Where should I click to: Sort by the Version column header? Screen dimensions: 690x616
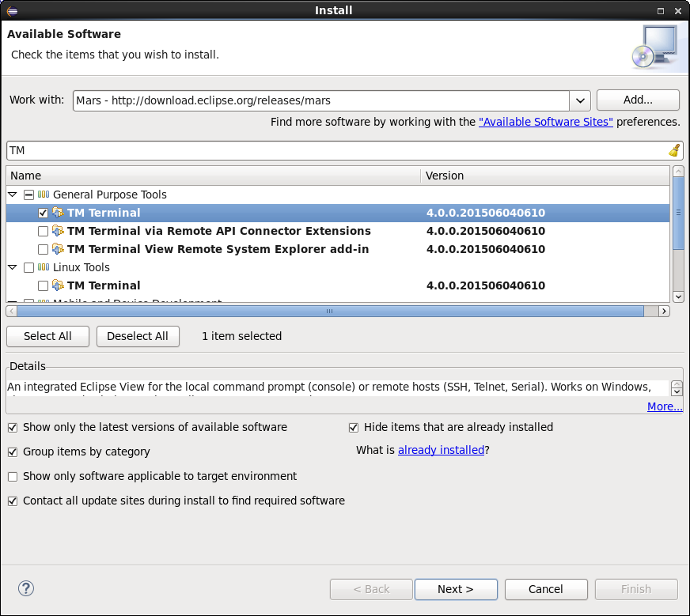(545, 176)
